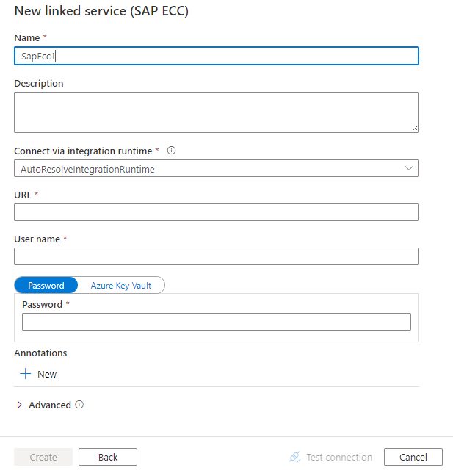Click the Test connection plug icon
Image resolution: width=453 pixels, height=476 pixels.
point(295,457)
